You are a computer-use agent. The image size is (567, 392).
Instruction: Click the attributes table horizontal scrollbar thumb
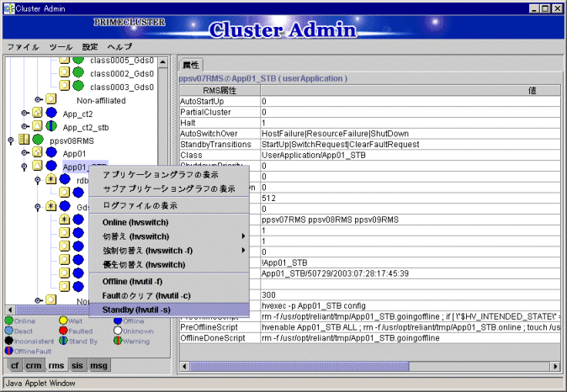click(299, 366)
